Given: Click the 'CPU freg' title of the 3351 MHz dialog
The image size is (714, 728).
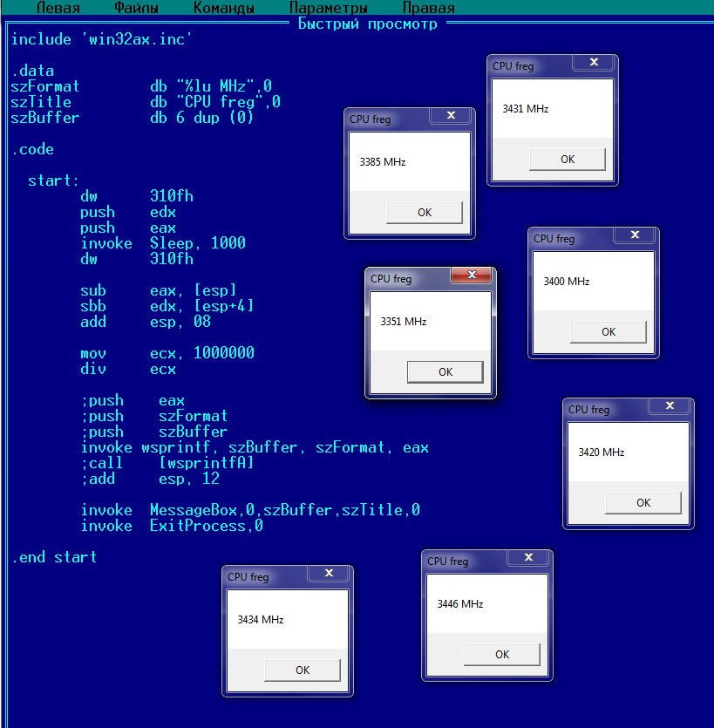Looking at the screenshot, I should (x=391, y=279).
